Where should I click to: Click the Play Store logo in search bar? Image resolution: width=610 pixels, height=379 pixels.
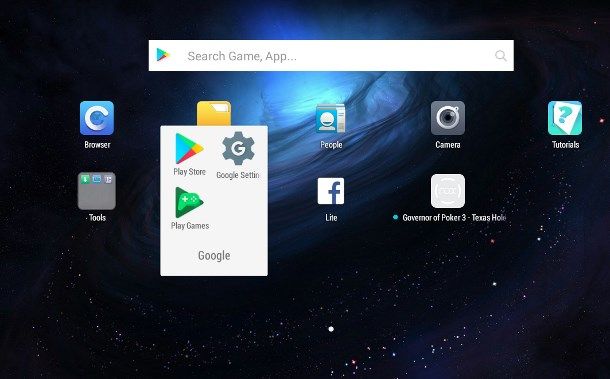point(163,55)
